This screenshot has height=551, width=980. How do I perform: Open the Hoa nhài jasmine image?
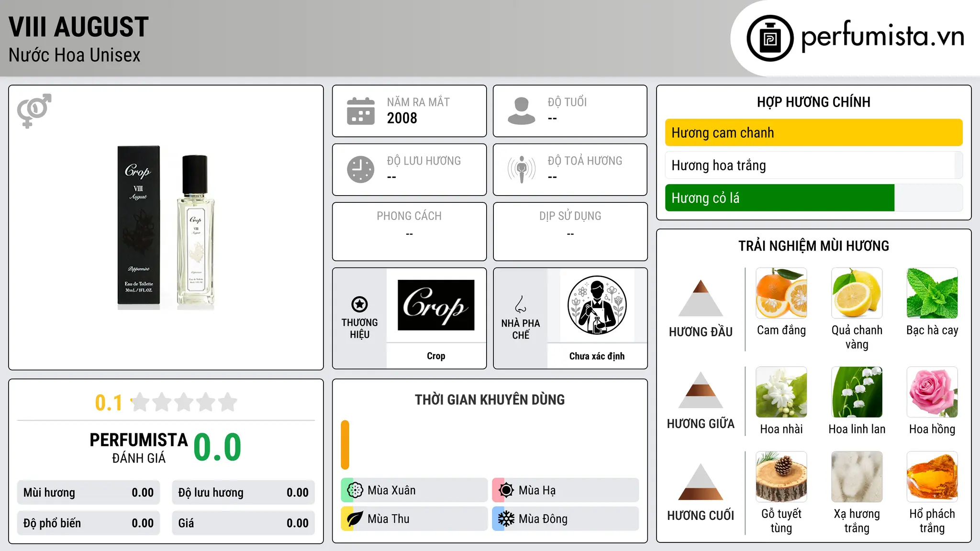(781, 392)
